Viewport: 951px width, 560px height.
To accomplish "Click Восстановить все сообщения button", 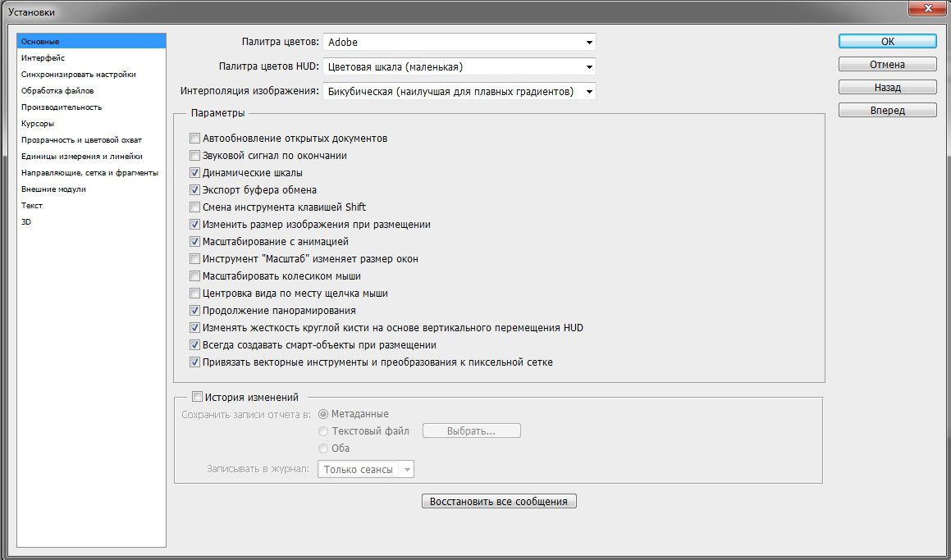I will click(499, 501).
